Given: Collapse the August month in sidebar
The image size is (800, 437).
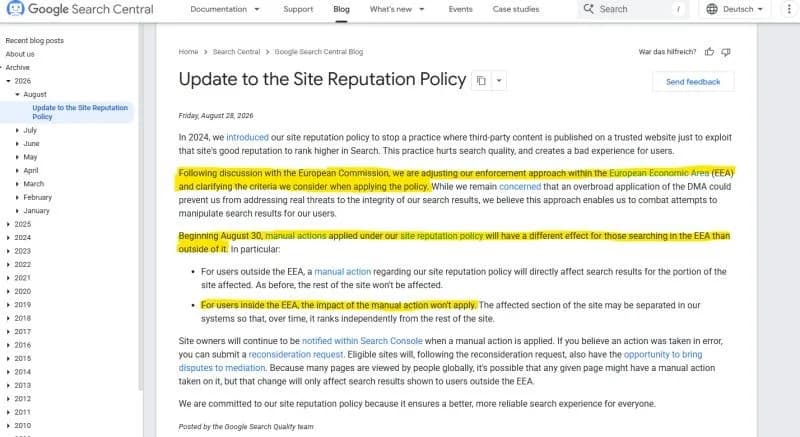Looking at the screenshot, I should [x=17, y=94].
